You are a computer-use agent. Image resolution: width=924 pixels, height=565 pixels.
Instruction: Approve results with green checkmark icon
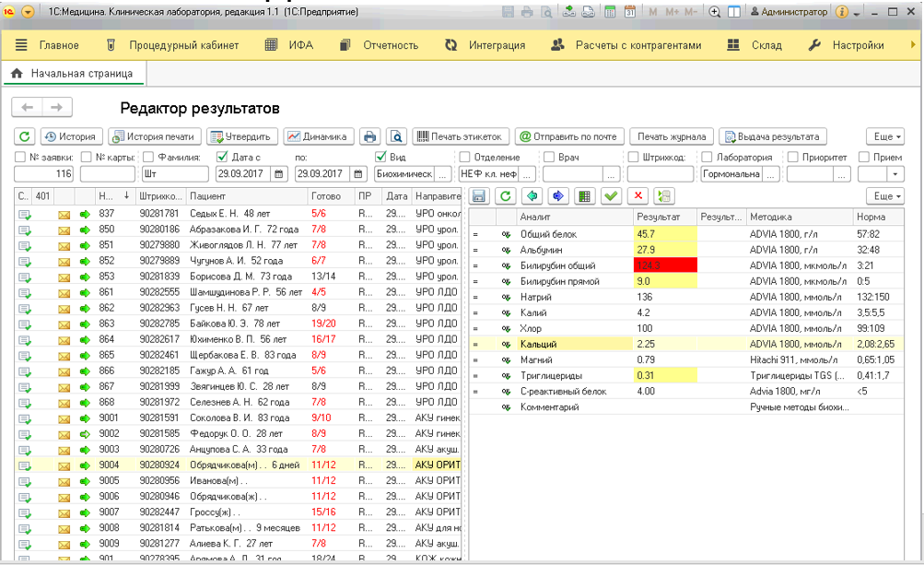611,196
